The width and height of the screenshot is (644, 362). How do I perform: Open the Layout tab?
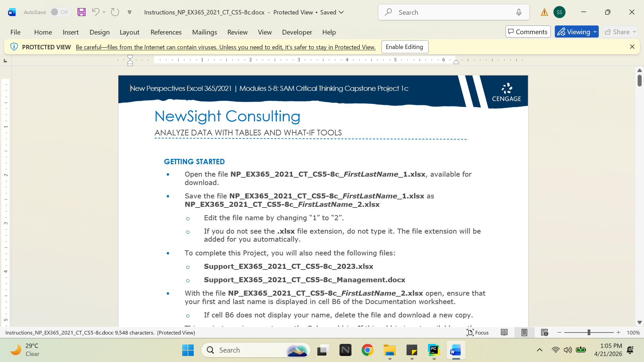tap(129, 32)
